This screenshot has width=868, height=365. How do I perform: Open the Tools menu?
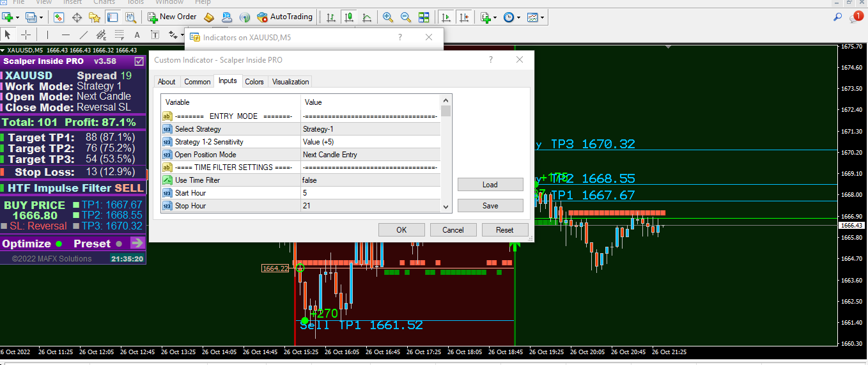(134, 3)
